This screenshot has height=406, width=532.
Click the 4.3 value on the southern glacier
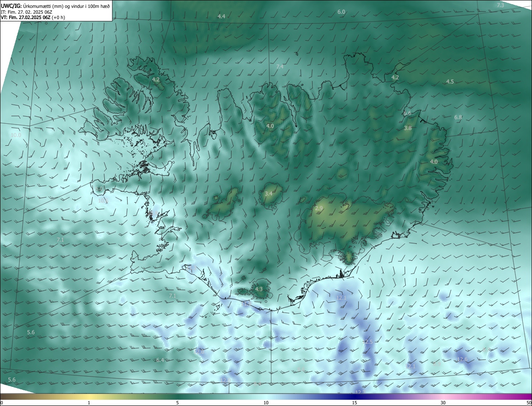tap(259, 289)
